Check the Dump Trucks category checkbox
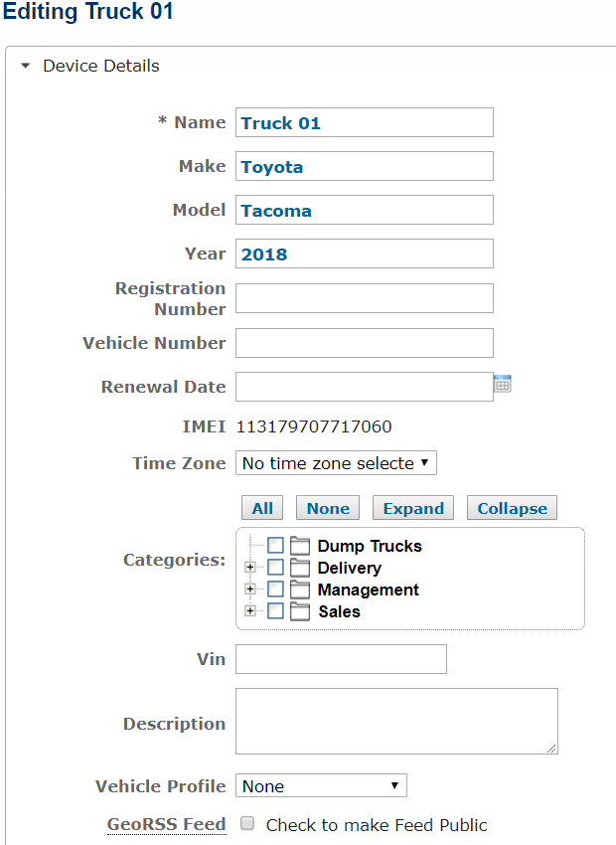Viewport: 616px width, 845px height. point(275,546)
